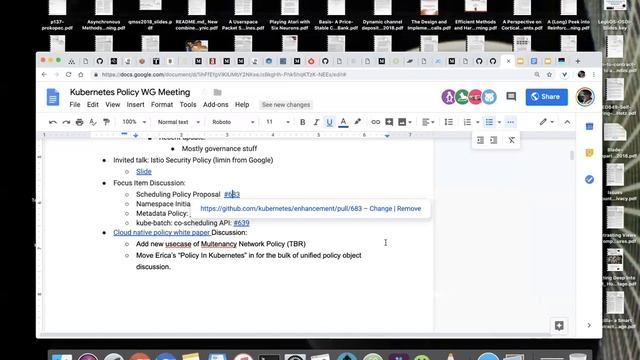Print the document using printer icon
Image resolution: width=640 pixels, height=360 pixels.
click(80, 122)
